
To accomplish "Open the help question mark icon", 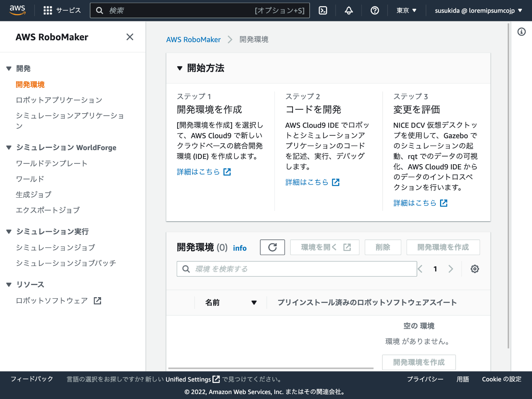I will [375, 11].
